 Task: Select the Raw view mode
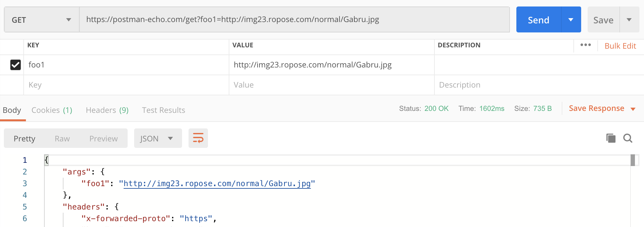pos(62,138)
